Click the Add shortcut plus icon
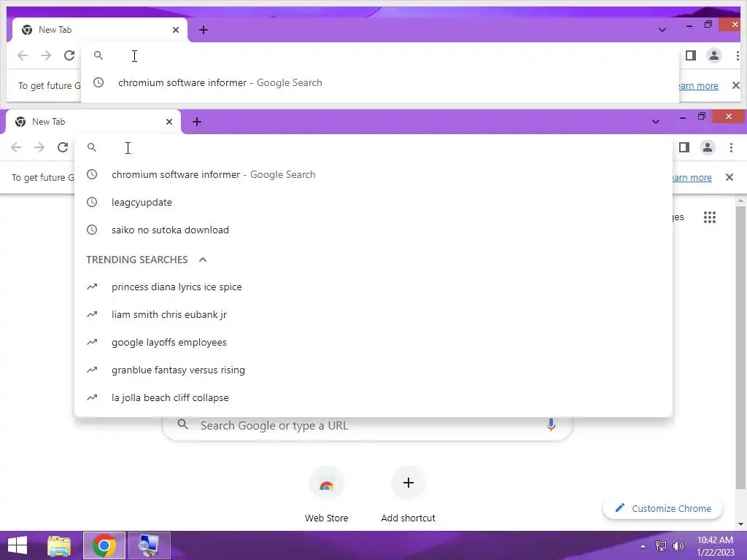 (x=409, y=483)
